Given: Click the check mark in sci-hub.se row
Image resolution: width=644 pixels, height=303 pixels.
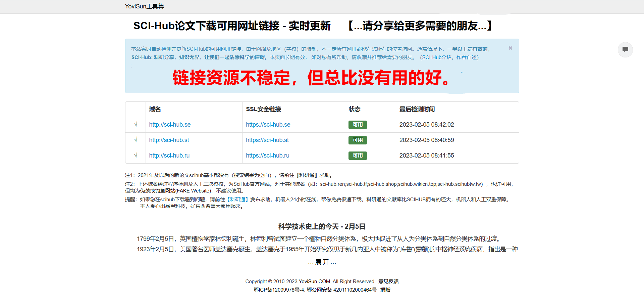Looking at the screenshot, I should click(136, 124).
